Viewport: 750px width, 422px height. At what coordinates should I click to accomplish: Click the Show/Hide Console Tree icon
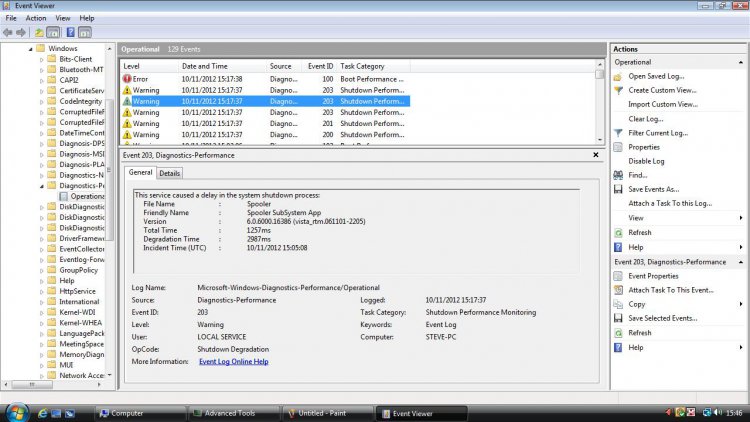[53, 33]
